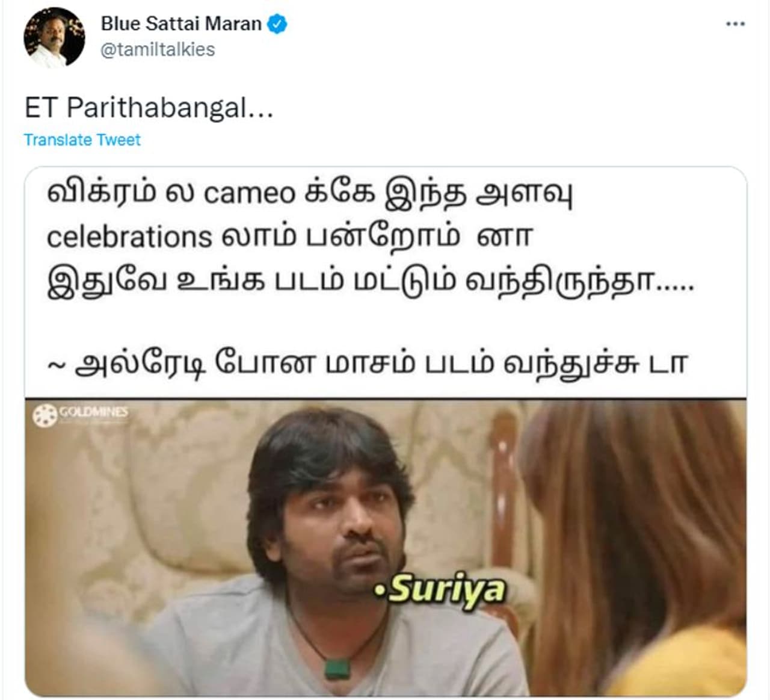
Task: Click the ET Parithabangal tweet text
Action: coord(149,108)
